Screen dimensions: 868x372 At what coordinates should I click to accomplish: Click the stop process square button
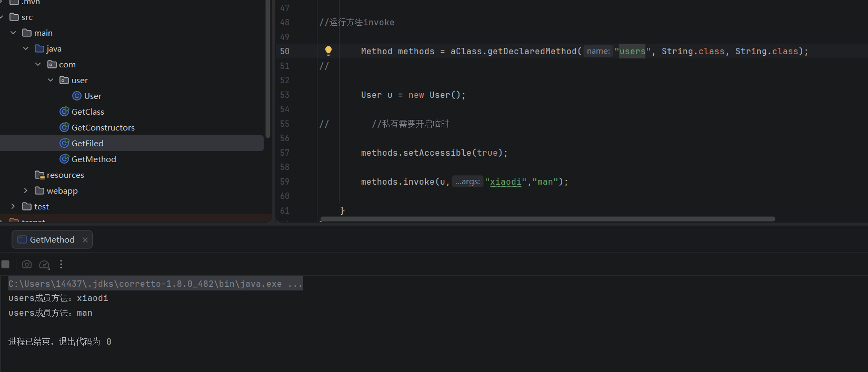[x=5, y=264]
